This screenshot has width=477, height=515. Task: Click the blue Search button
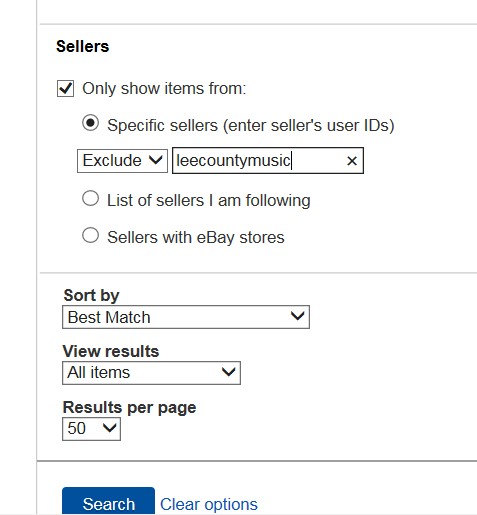coord(108,501)
